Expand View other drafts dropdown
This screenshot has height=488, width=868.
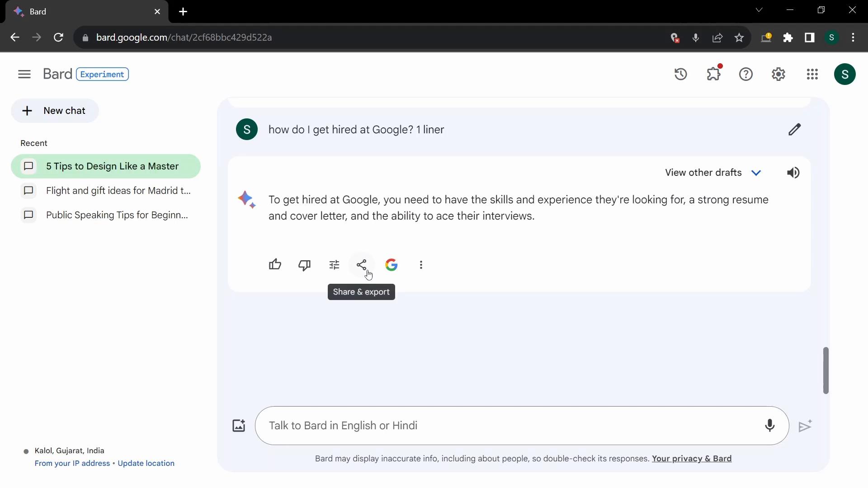click(x=756, y=172)
